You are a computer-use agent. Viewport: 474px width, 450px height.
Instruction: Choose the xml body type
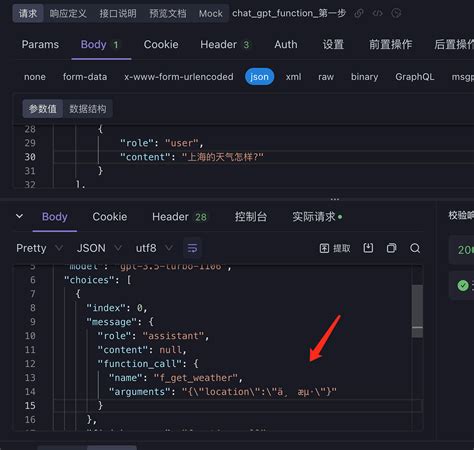pyautogui.click(x=293, y=77)
